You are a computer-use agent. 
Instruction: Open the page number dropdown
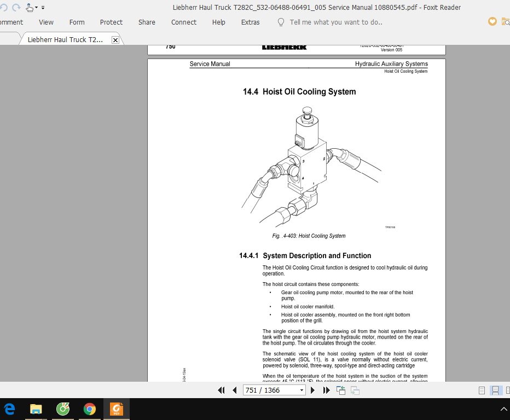[x=302, y=390]
